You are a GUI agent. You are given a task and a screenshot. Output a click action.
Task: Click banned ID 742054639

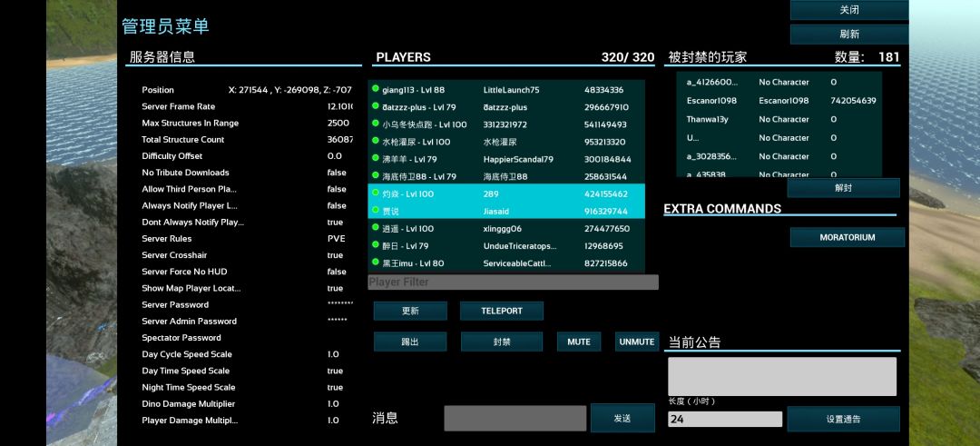[853, 100]
